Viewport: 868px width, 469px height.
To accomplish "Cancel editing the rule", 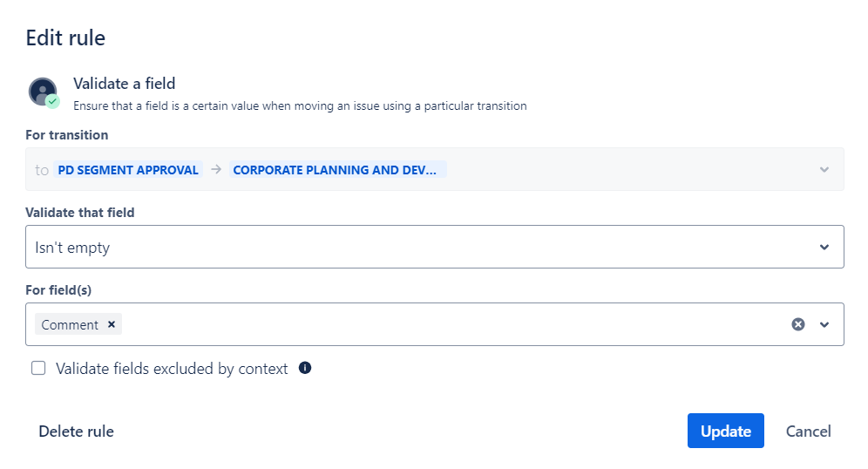I will (x=808, y=432).
